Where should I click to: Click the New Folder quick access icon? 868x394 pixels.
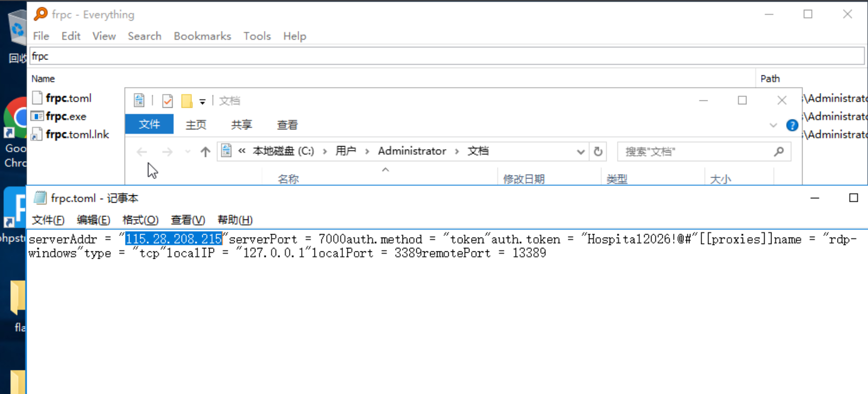(186, 101)
